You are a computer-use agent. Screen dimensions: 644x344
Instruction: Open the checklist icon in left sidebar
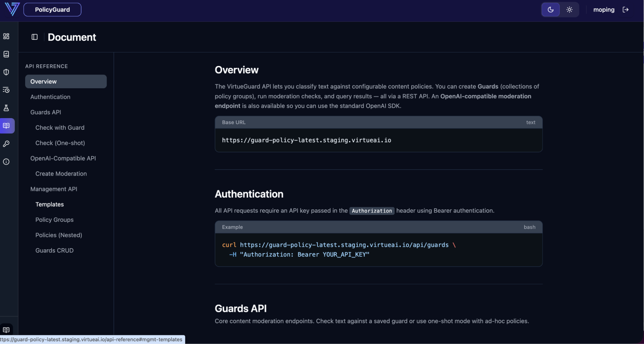pos(6,54)
